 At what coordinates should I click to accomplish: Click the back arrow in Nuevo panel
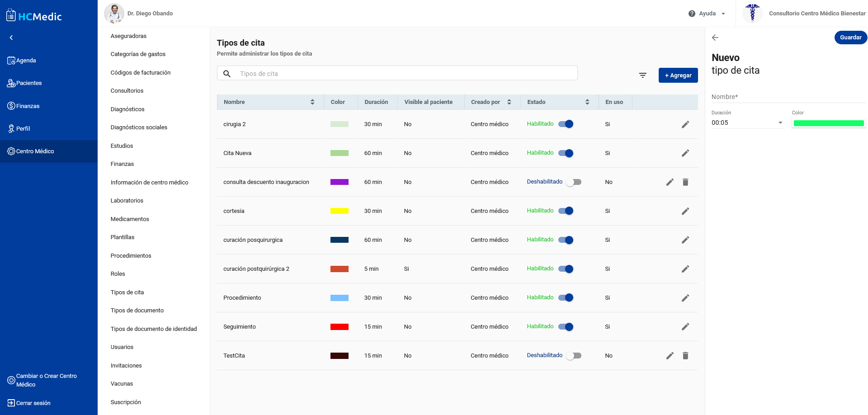(715, 38)
